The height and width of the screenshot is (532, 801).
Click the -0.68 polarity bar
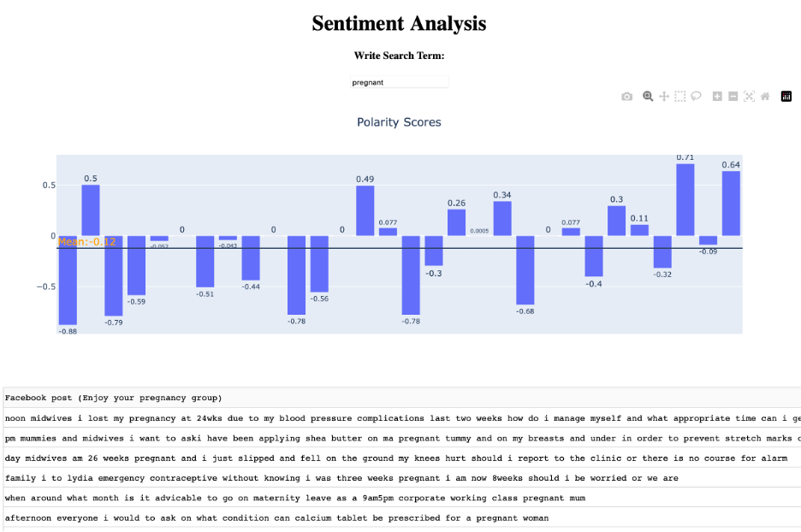coord(525,269)
